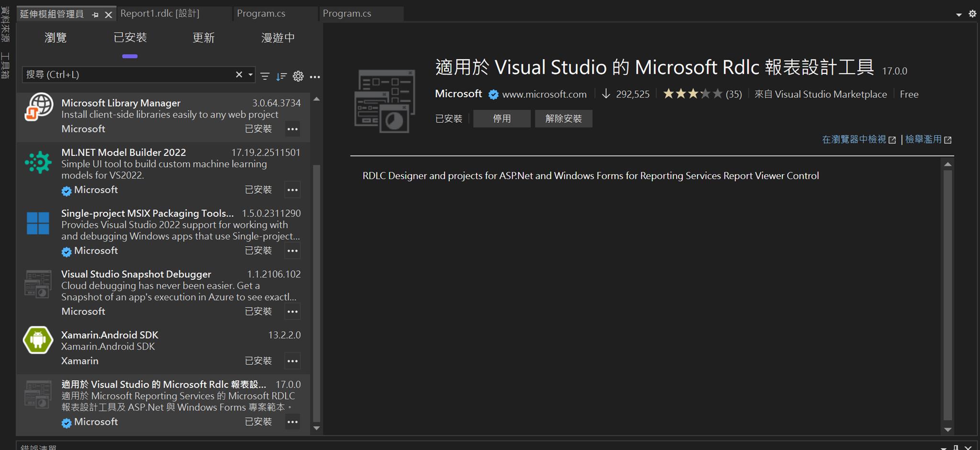Clear the search box with the X icon
Screen dimensions: 980x450
[x=239, y=75]
